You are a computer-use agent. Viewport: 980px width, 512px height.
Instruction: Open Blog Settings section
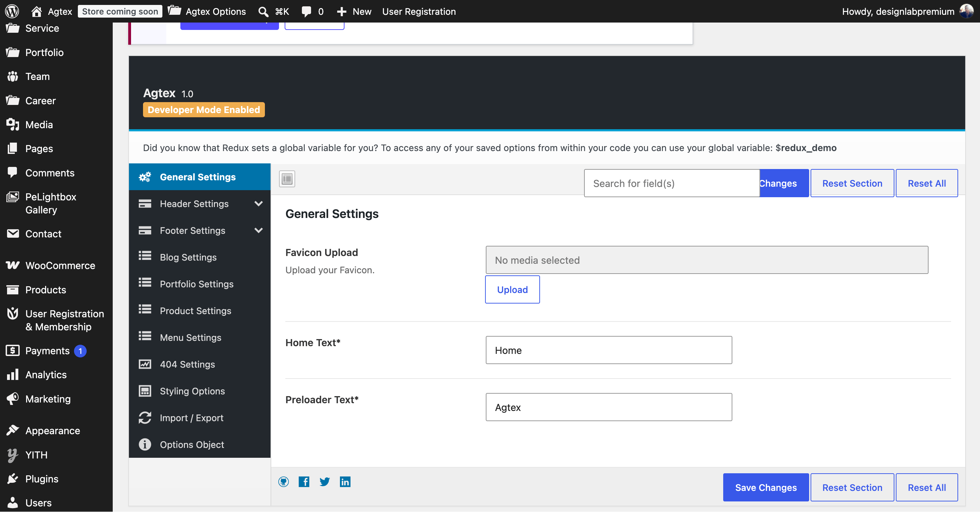click(x=200, y=257)
